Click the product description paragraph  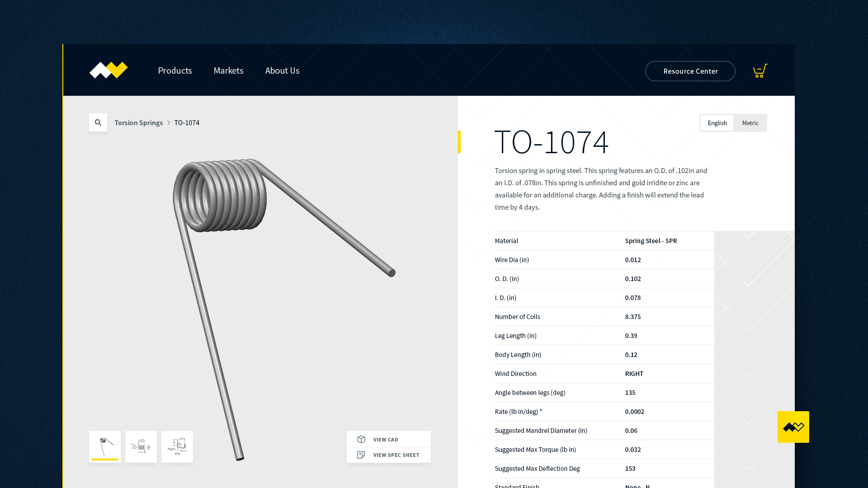601,189
